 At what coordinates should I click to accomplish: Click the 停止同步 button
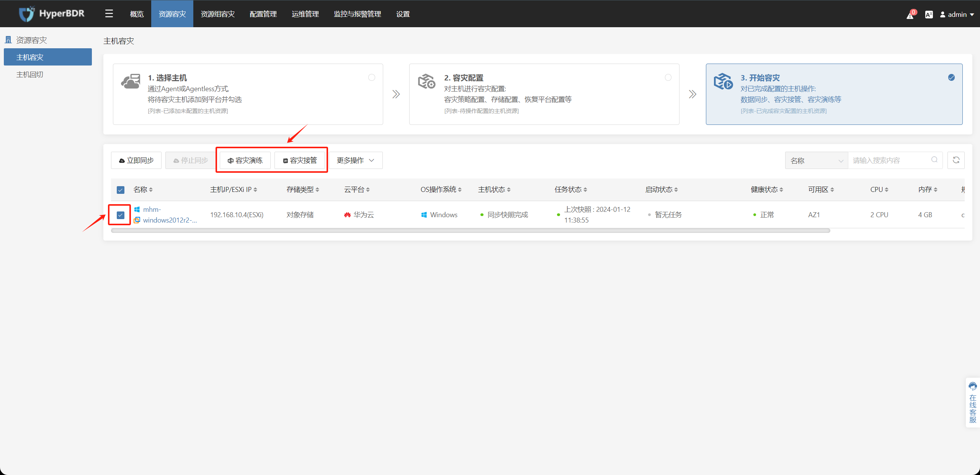point(191,160)
